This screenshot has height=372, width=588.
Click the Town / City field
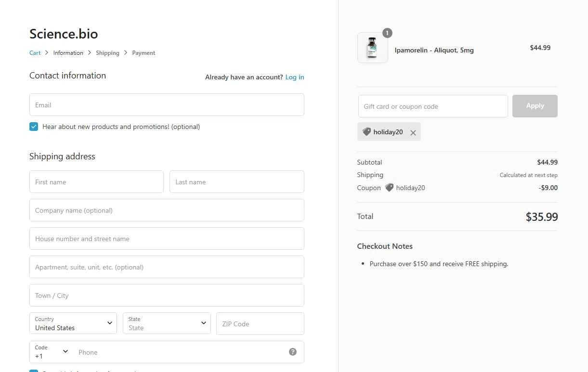167,295
